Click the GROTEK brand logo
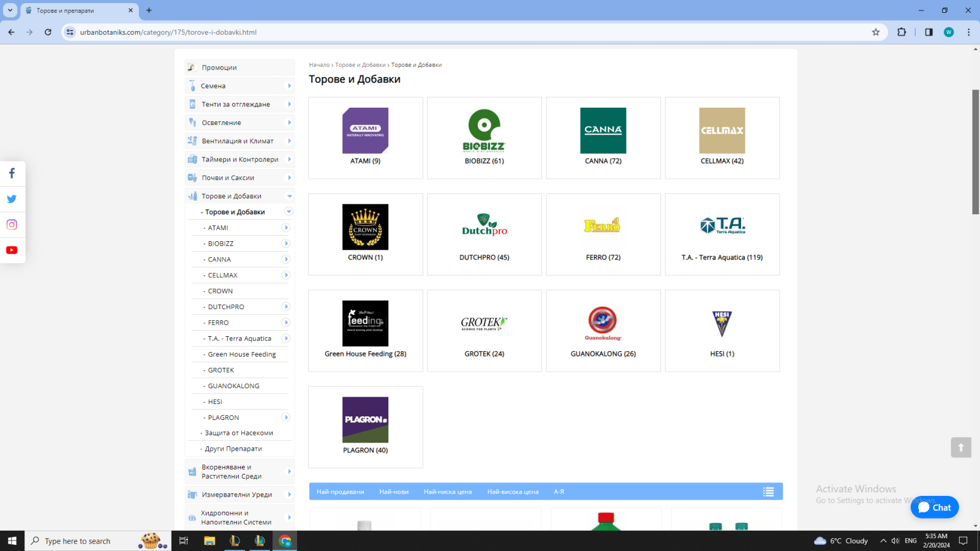 coord(484,323)
